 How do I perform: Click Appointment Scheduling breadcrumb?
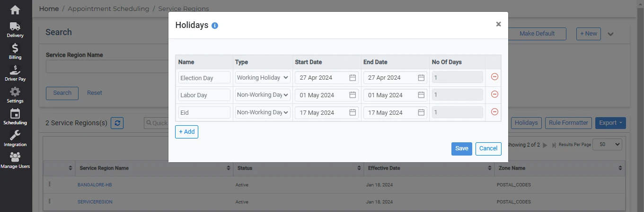point(108,9)
